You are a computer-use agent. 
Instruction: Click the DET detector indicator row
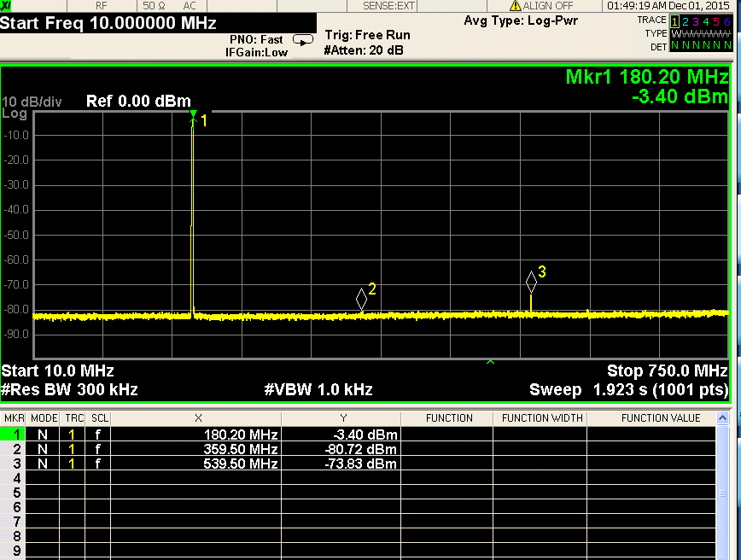[700, 45]
